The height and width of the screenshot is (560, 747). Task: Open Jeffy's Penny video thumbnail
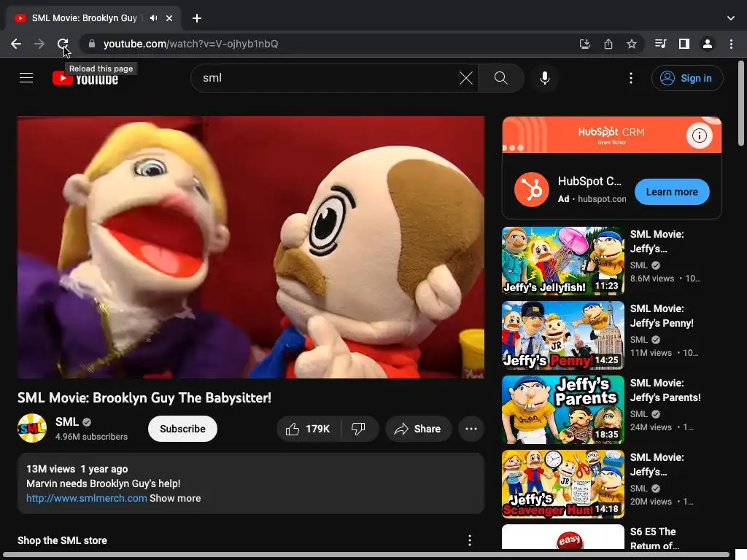click(x=563, y=335)
